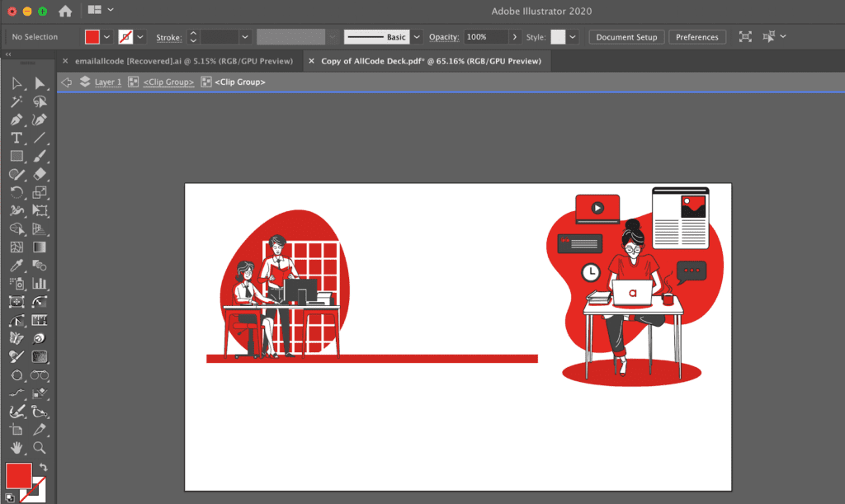845x504 pixels.
Task: Choose the Pen tool
Action: point(17,120)
